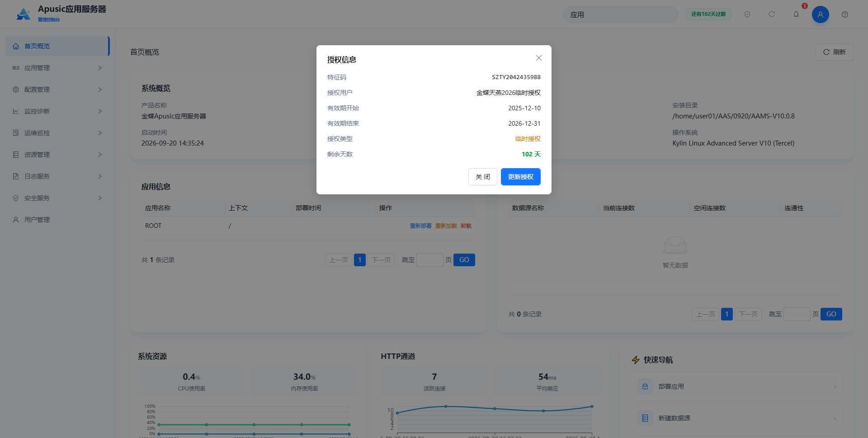Click 下一页 in the 应用信息 pagination
Screen dimensions: 868x438
(381, 260)
